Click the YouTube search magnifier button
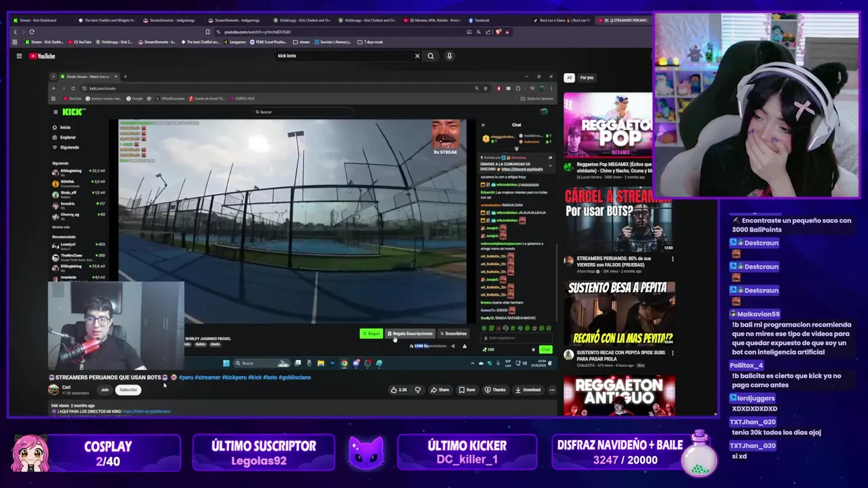This screenshot has height=488, width=868. pos(431,56)
